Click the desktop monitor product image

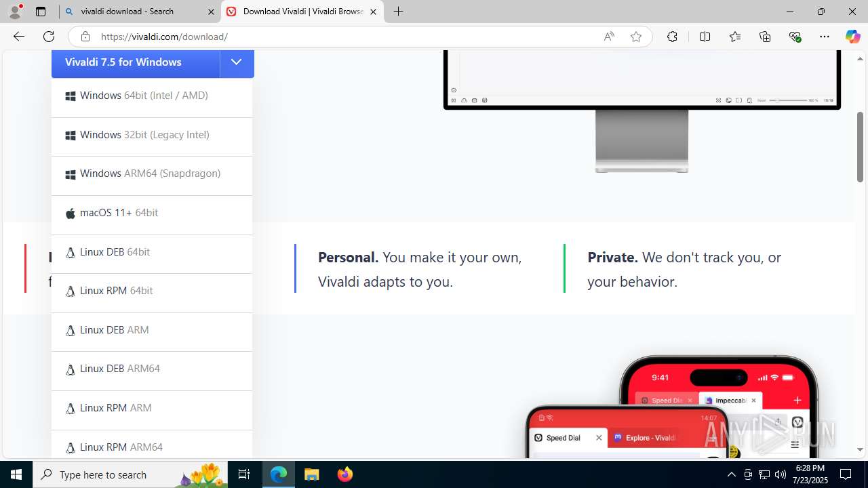(642, 111)
